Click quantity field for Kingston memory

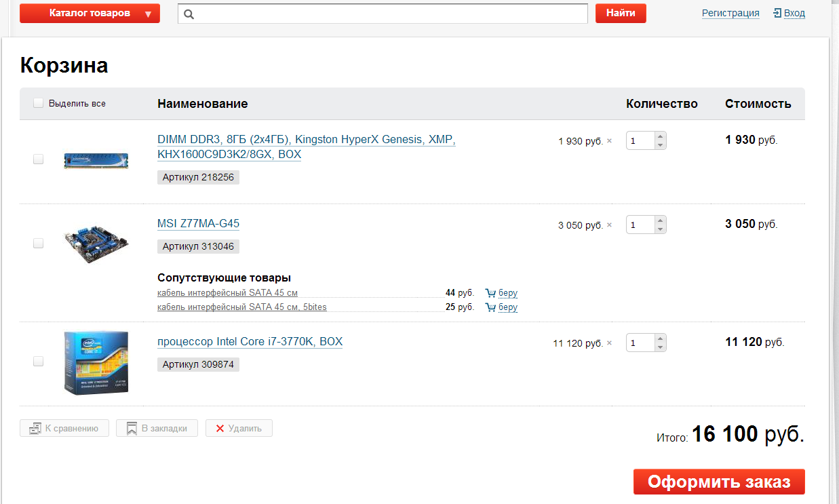coord(640,140)
